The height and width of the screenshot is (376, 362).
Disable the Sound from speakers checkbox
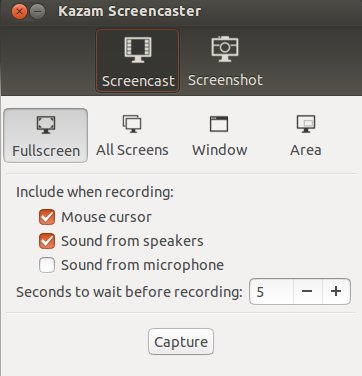tap(47, 241)
